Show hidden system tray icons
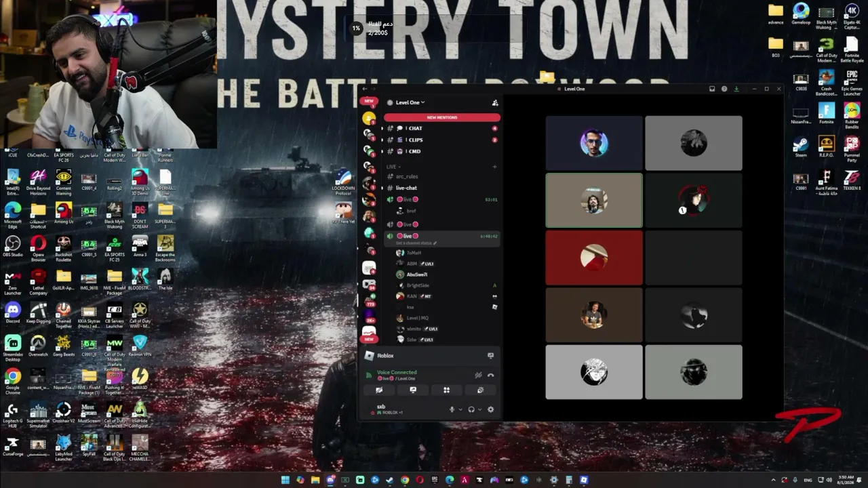Viewport: 868px width, 488px height. [x=773, y=480]
